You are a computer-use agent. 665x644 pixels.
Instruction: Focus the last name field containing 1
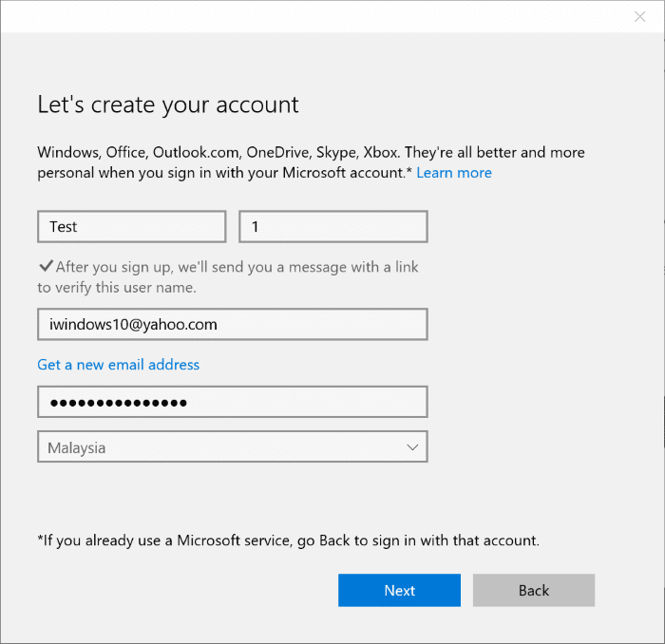click(x=333, y=227)
